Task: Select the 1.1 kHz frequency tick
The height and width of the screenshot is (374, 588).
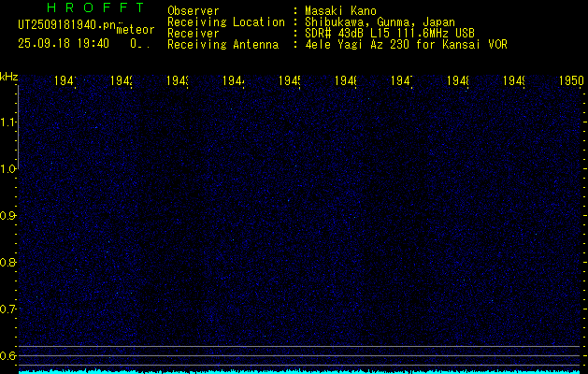Action: click(x=8, y=122)
